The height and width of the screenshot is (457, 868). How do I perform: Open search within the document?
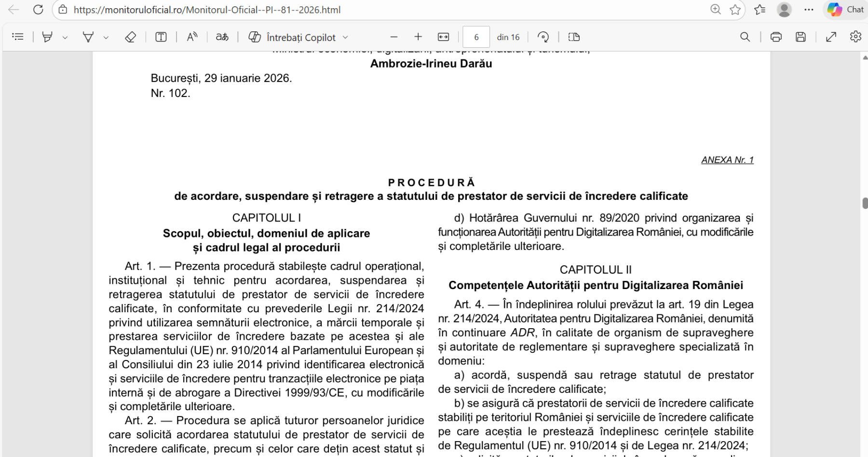(745, 36)
